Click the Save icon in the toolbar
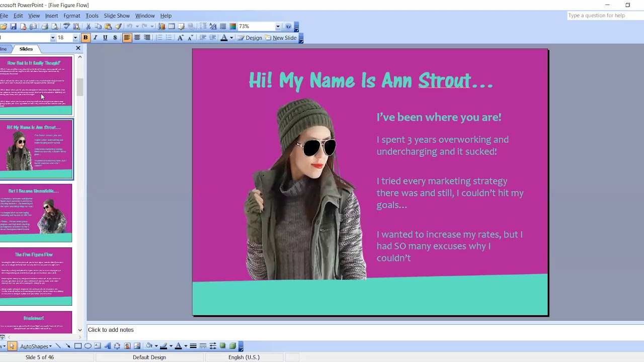Viewport: 644px width, 362px height. click(x=13, y=26)
